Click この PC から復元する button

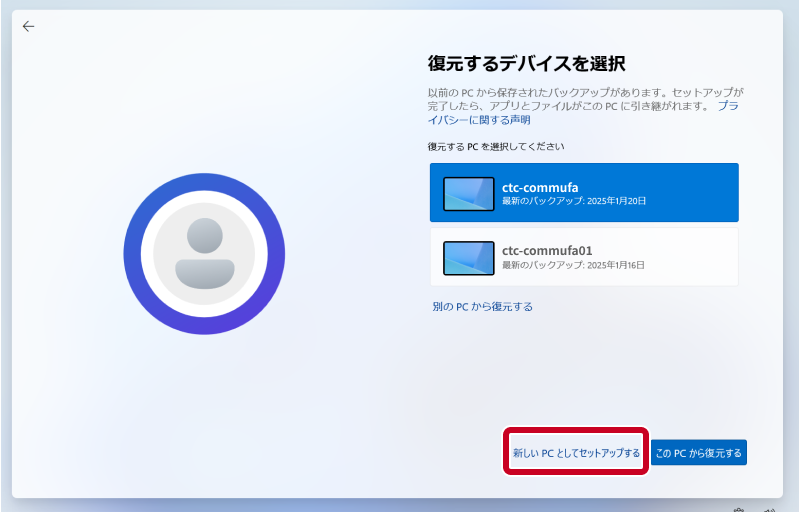698,453
